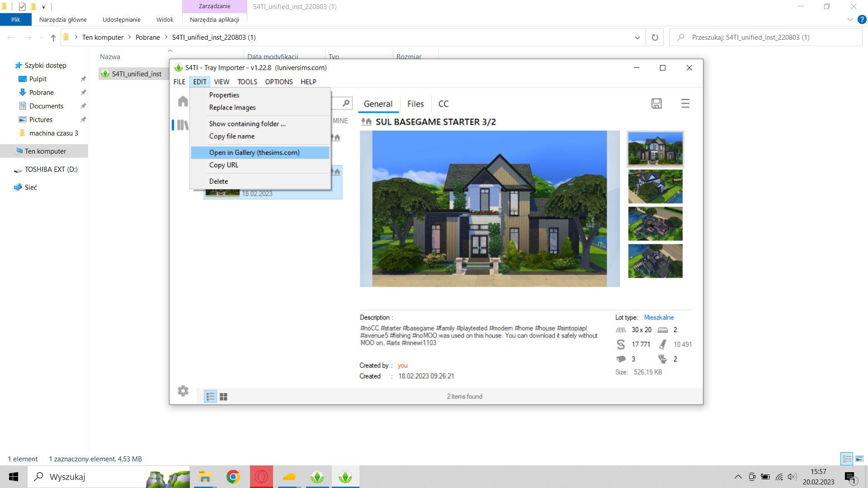Choose Copy file name
Image resolution: width=868 pixels, height=488 pixels.
pos(232,136)
